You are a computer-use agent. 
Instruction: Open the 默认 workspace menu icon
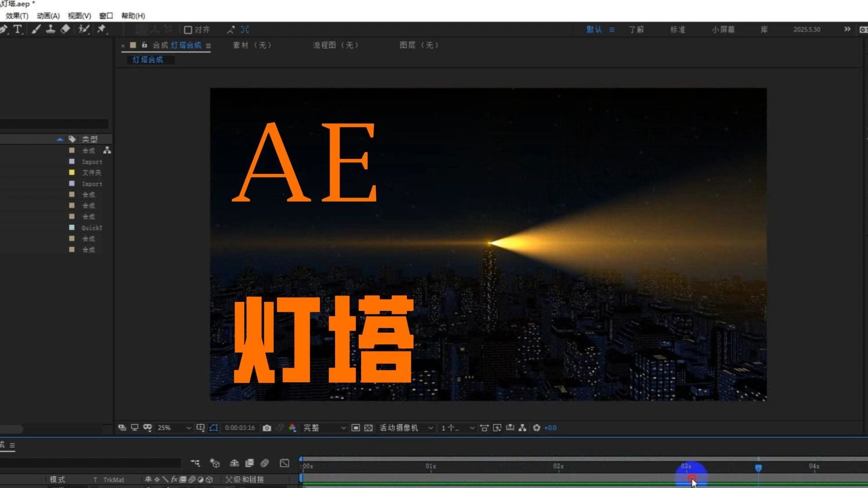(612, 30)
